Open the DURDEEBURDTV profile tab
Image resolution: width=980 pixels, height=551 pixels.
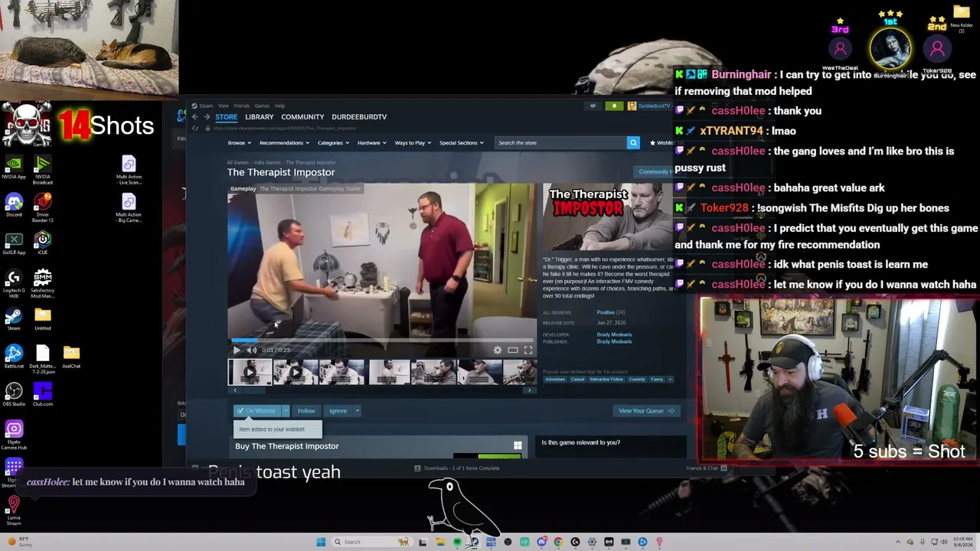pyautogui.click(x=359, y=117)
